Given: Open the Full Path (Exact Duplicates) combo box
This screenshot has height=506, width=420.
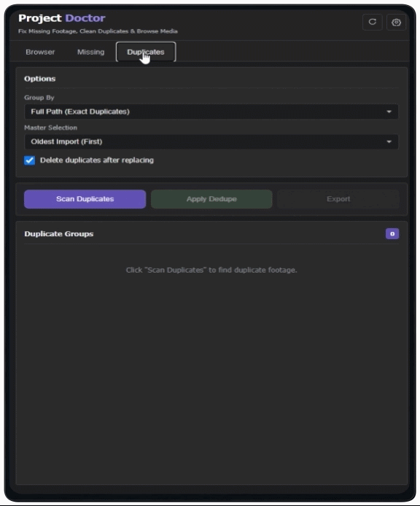Looking at the screenshot, I should click(211, 112).
